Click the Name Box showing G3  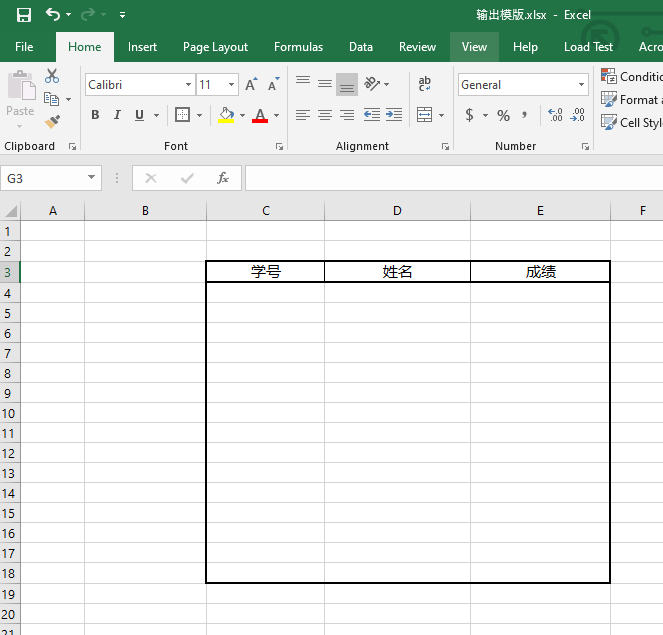point(51,178)
